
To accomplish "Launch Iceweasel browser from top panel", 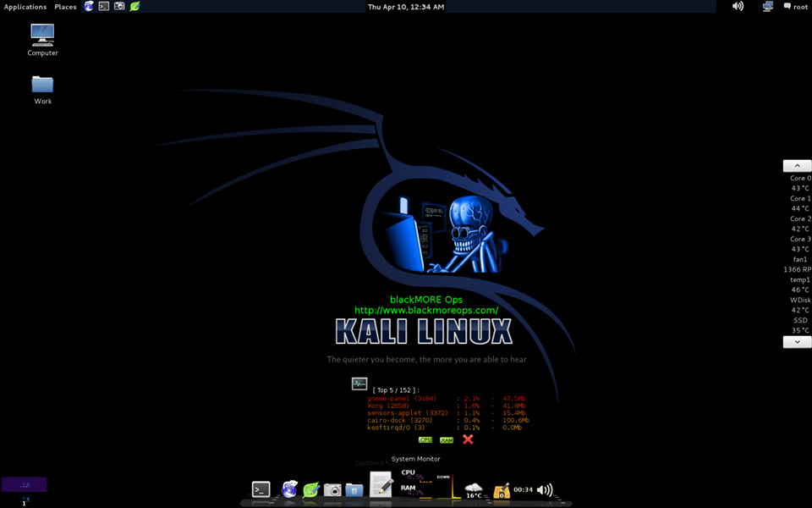I will 89,6.
